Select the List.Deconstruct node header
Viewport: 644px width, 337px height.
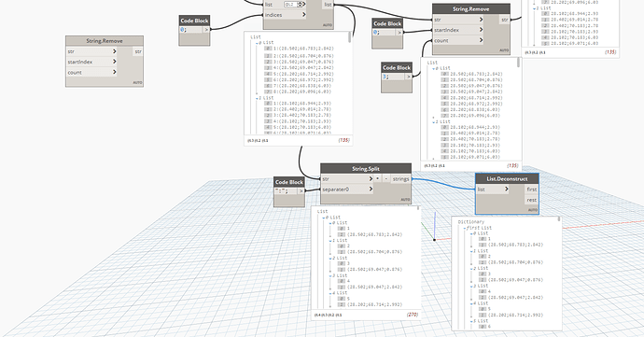507,179
